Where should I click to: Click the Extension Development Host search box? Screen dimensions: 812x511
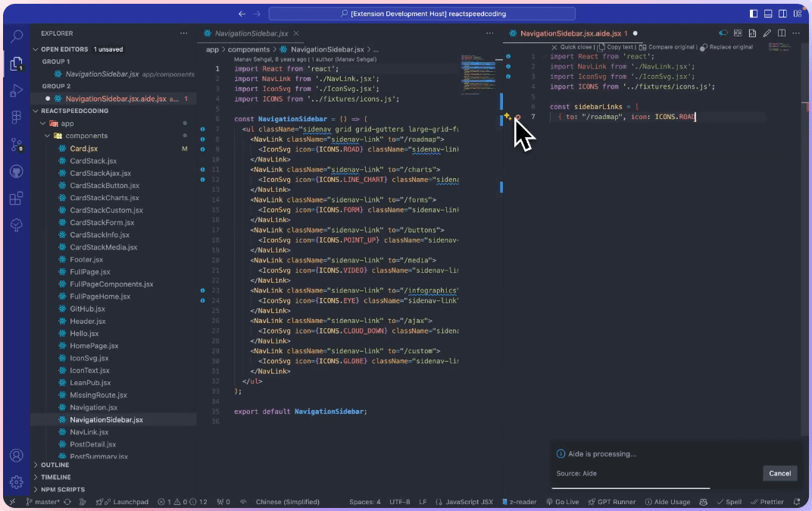tap(422, 14)
